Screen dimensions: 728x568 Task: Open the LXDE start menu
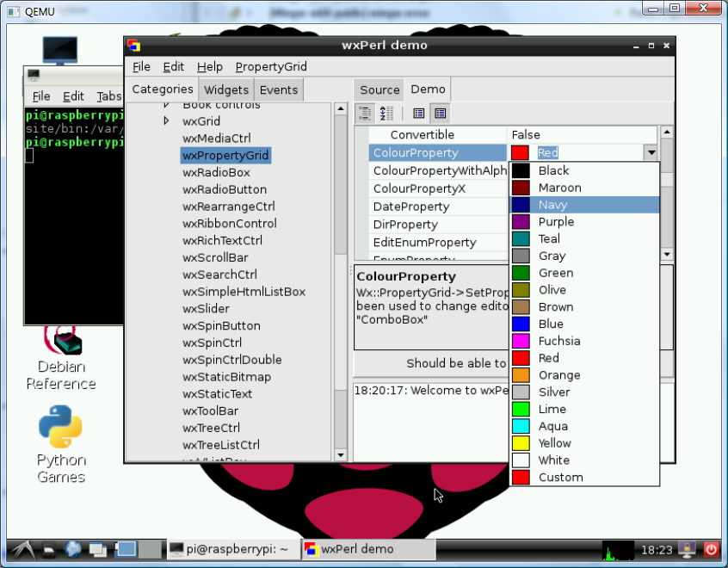click(x=22, y=550)
